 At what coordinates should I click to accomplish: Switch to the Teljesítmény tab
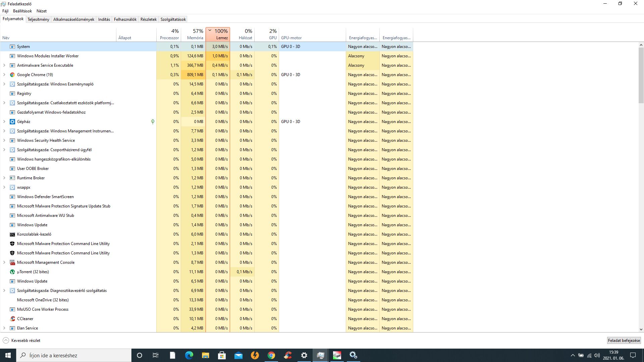coord(38,19)
